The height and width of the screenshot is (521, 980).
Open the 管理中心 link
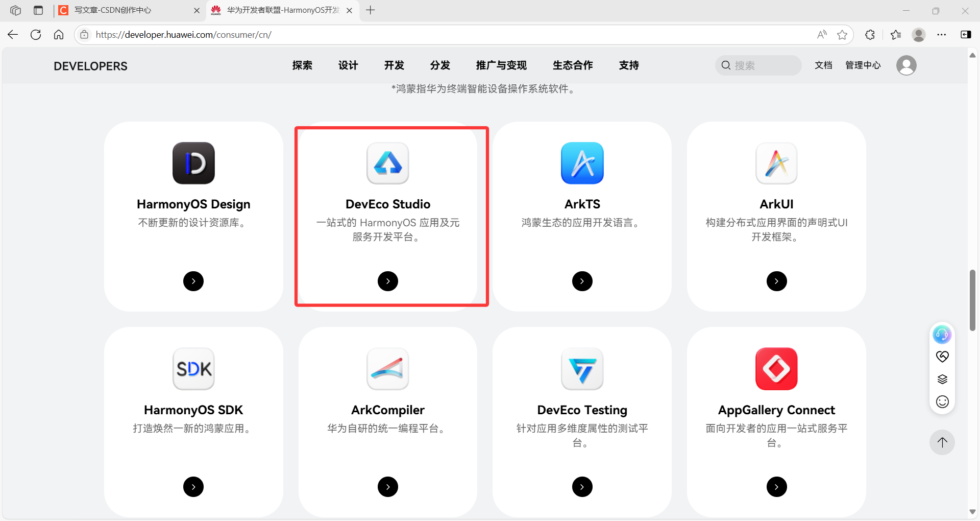(863, 65)
